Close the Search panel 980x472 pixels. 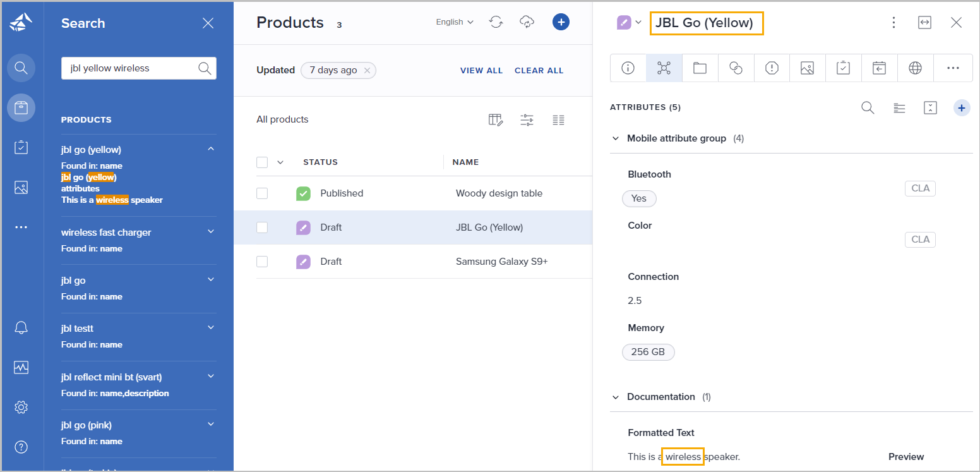(208, 23)
